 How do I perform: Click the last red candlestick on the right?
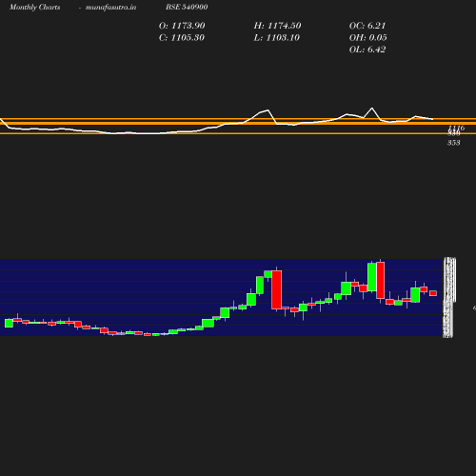tap(433, 293)
